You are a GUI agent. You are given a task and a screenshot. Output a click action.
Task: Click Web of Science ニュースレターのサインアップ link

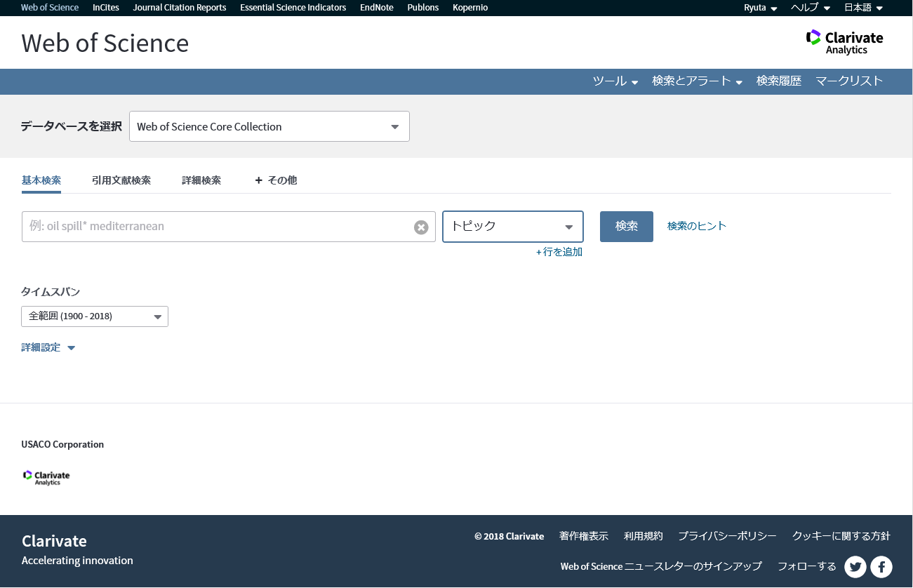click(661, 566)
